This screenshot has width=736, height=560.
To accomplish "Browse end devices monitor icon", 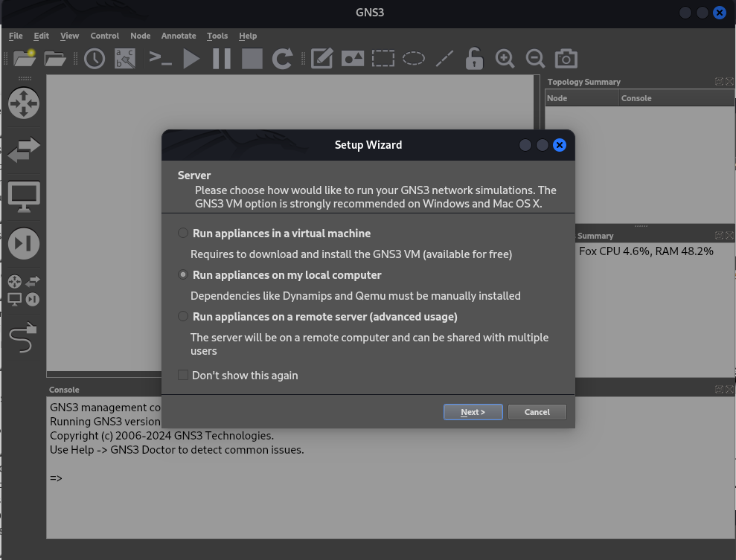I will [24, 196].
